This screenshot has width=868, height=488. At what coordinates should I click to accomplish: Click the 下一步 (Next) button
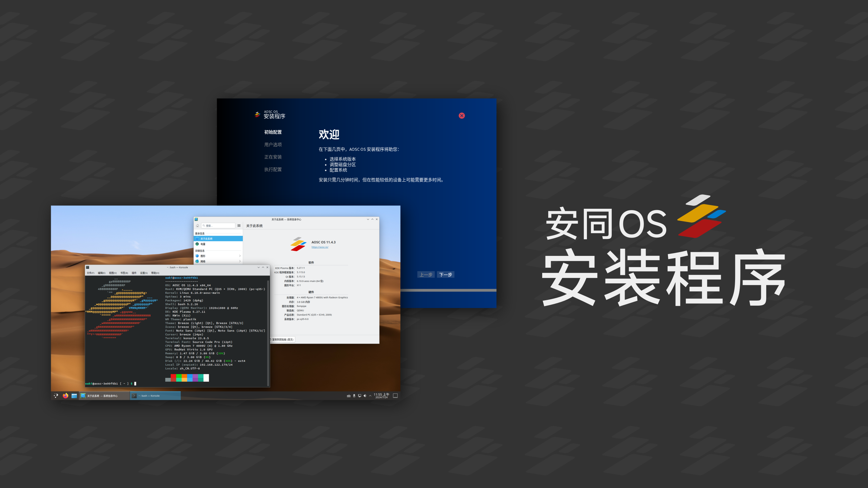[x=445, y=274]
